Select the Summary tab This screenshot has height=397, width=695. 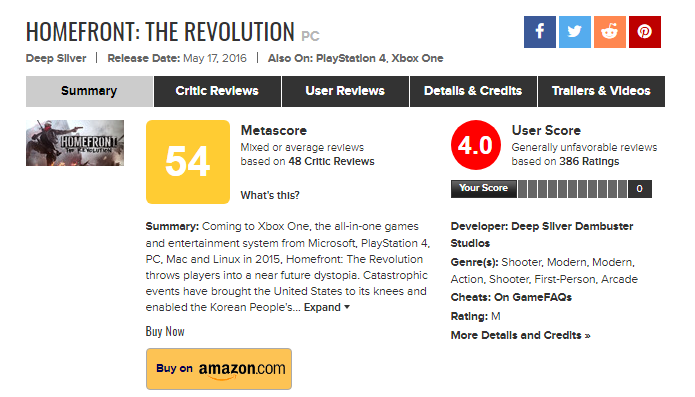[89, 91]
